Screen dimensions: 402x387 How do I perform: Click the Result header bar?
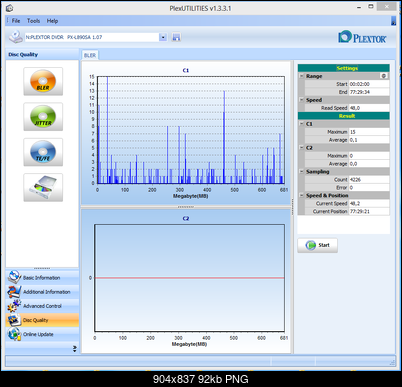click(343, 116)
